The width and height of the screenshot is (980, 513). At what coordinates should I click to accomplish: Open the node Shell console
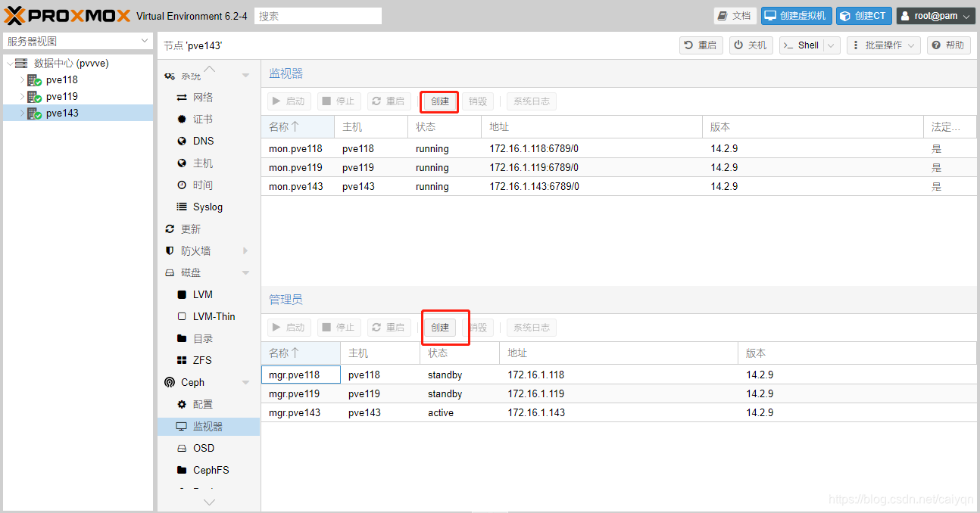tap(802, 45)
